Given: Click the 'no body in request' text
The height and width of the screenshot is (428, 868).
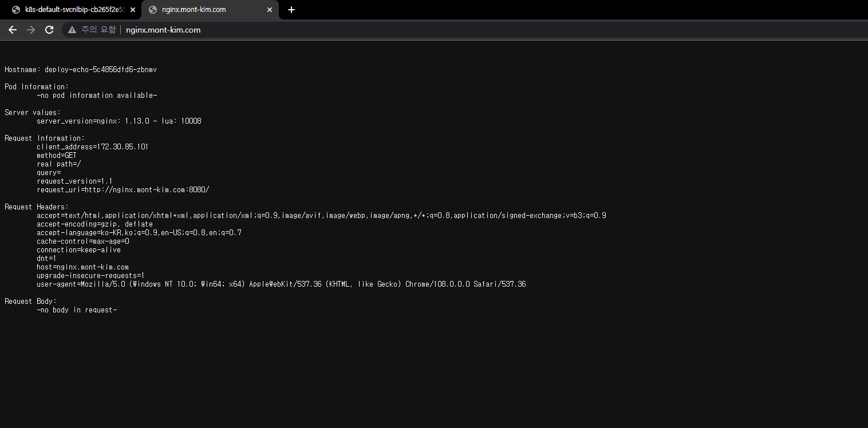Looking at the screenshot, I should click(77, 310).
